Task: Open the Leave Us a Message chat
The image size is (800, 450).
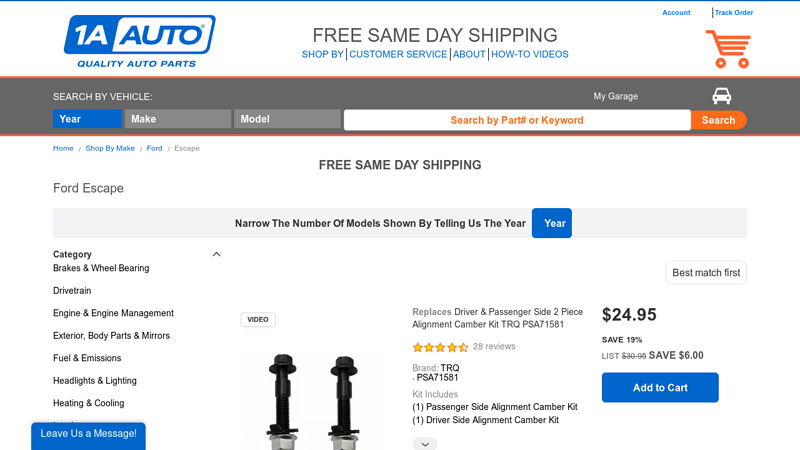Action: pyautogui.click(x=88, y=434)
